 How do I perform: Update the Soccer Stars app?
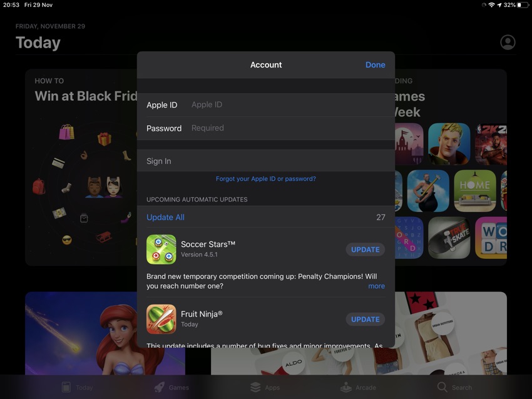click(x=366, y=250)
